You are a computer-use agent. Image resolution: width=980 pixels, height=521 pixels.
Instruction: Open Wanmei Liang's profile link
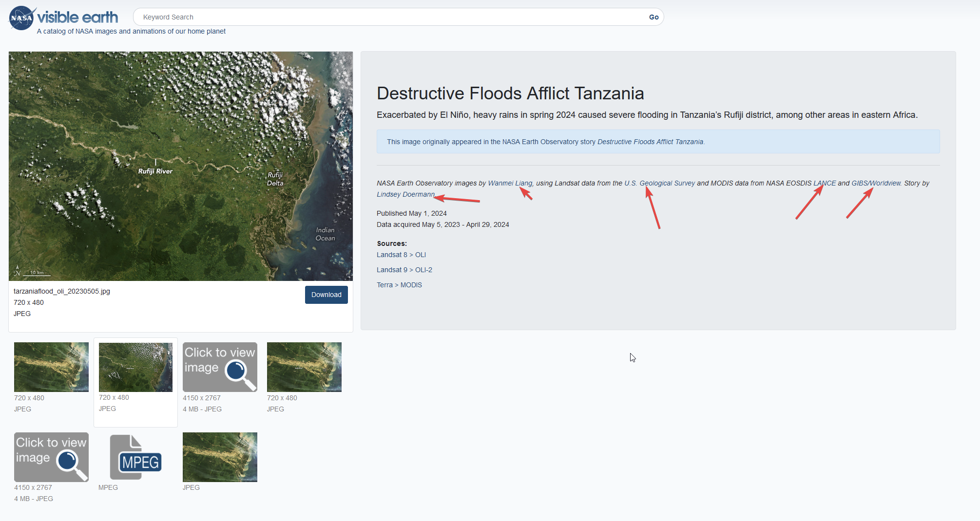510,183
